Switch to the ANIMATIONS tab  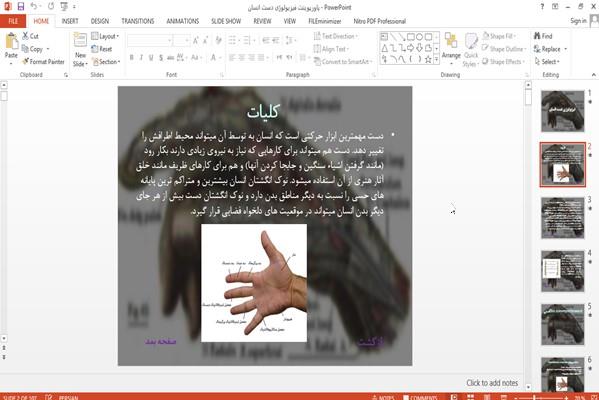coord(183,21)
